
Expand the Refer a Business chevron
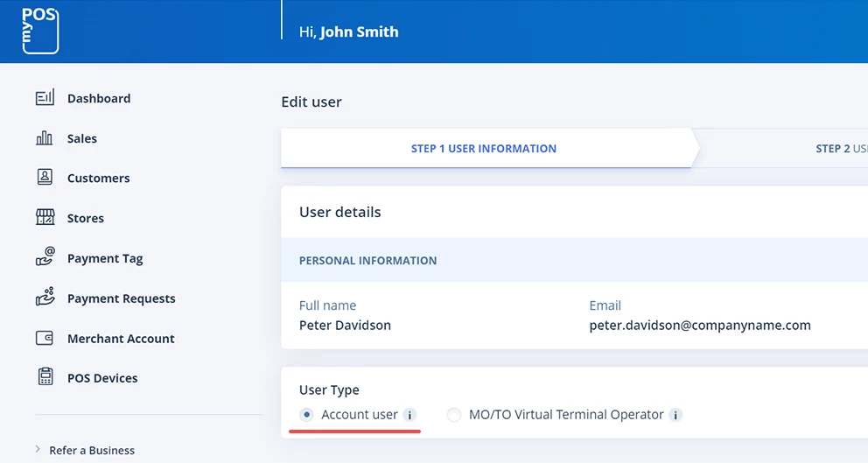coord(38,450)
